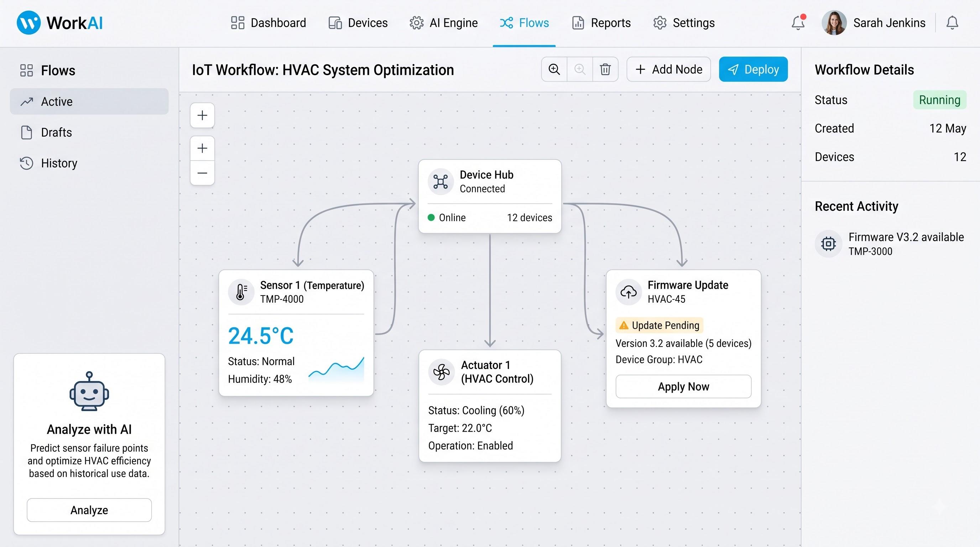Image resolution: width=980 pixels, height=547 pixels.
Task: Click the trash delete icon
Action: coord(605,69)
